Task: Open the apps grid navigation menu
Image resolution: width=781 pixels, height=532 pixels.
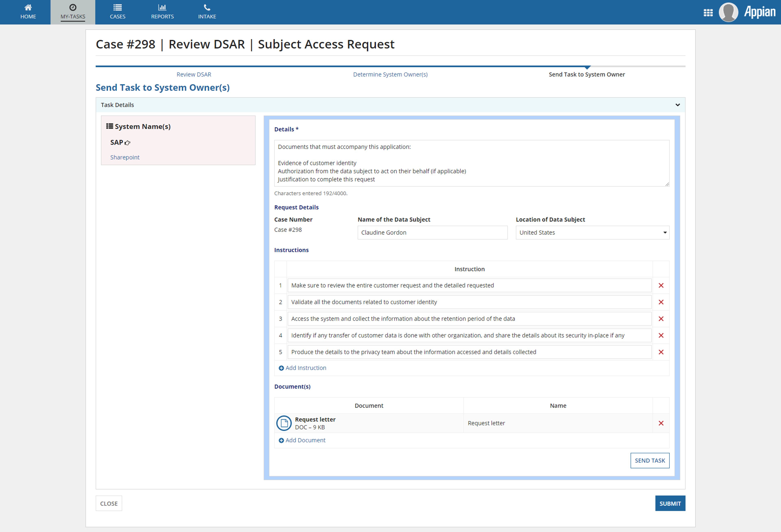Action: (x=708, y=13)
